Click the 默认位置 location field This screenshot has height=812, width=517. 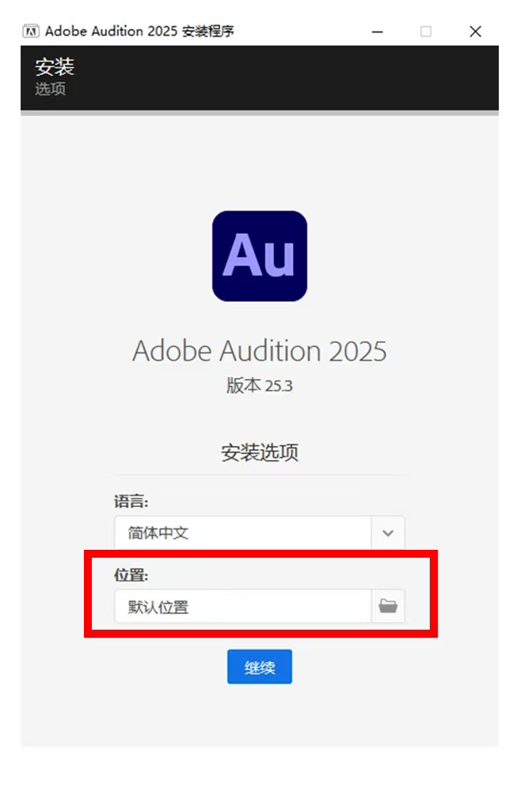243,606
